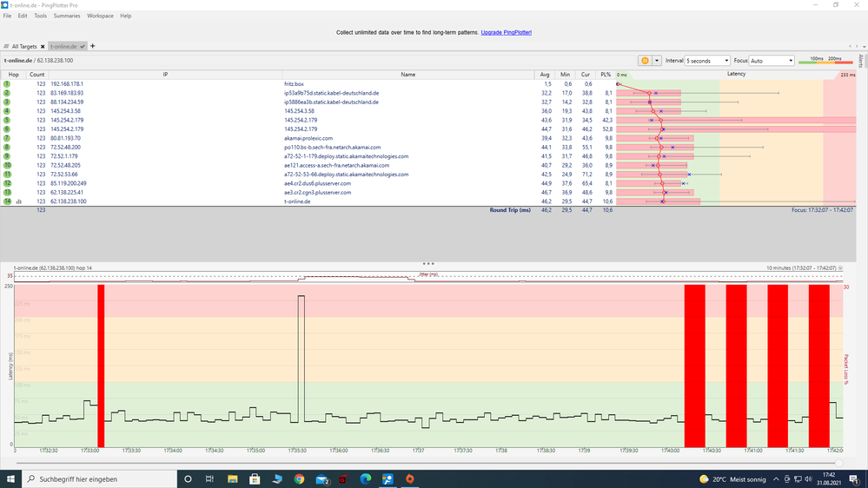868x488 pixels.
Task: Add a new target tab with plus
Action: point(93,46)
